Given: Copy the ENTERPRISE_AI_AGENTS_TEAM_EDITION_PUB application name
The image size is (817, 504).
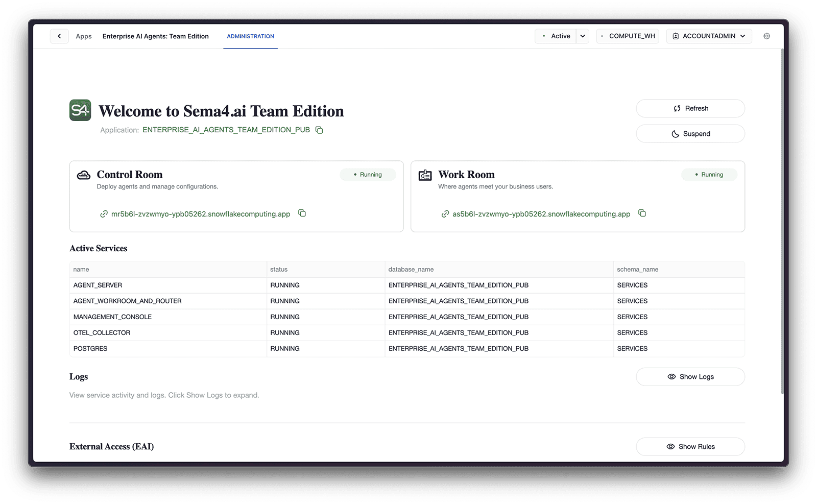Looking at the screenshot, I should tap(319, 130).
